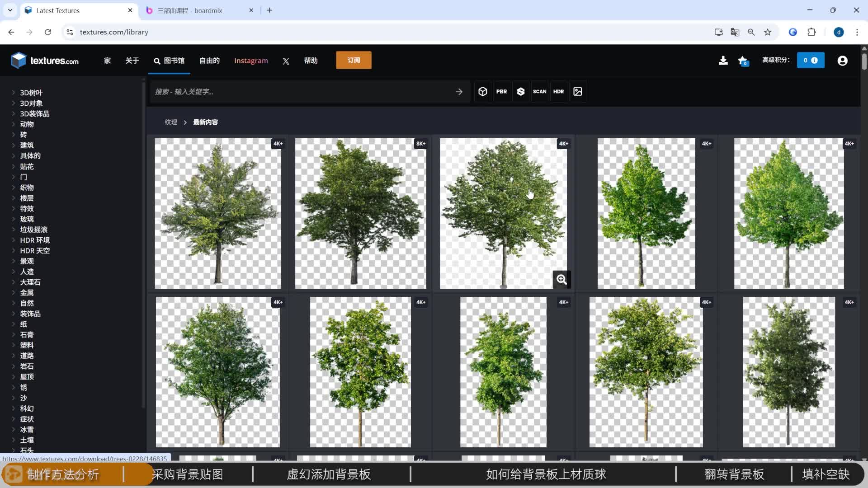Screen dimensions: 868x488
Task: Open the 关于 menu item
Action: [132, 61]
